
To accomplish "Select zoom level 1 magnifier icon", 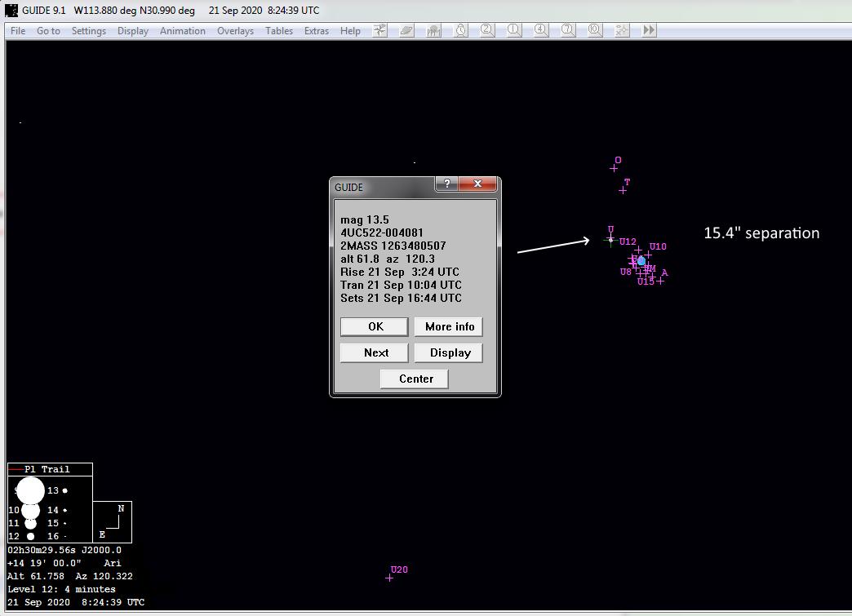I will point(514,30).
